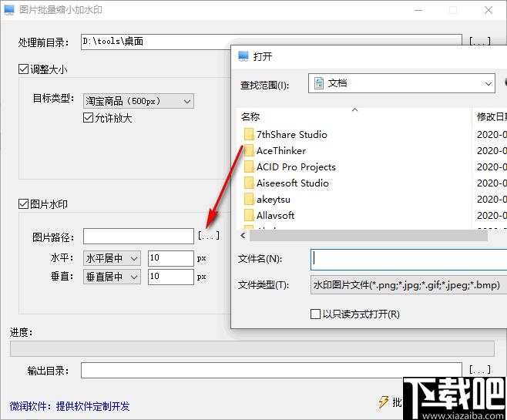Select the ACID Pro Projects folder icon
507x420 pixels.
249,166
